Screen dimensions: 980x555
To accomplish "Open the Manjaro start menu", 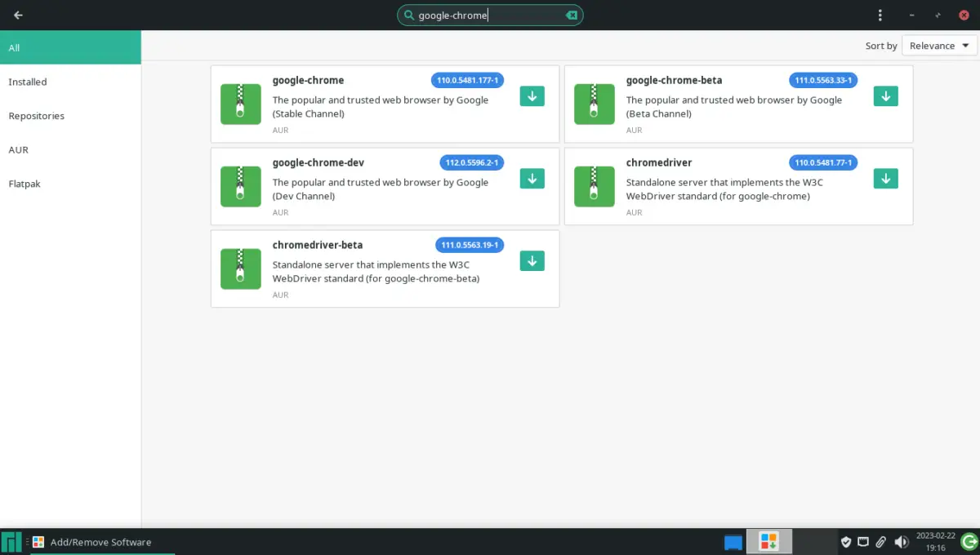I will (x=11, y=542).
